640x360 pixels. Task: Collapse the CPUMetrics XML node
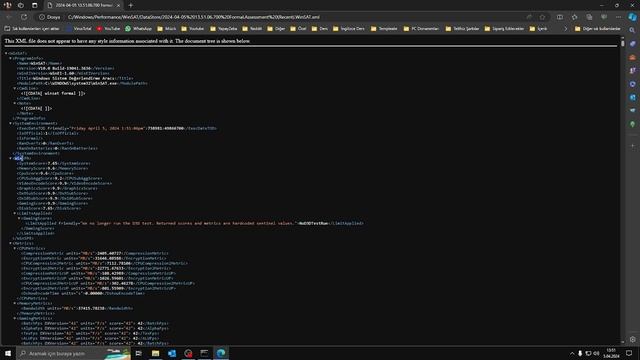15,248
